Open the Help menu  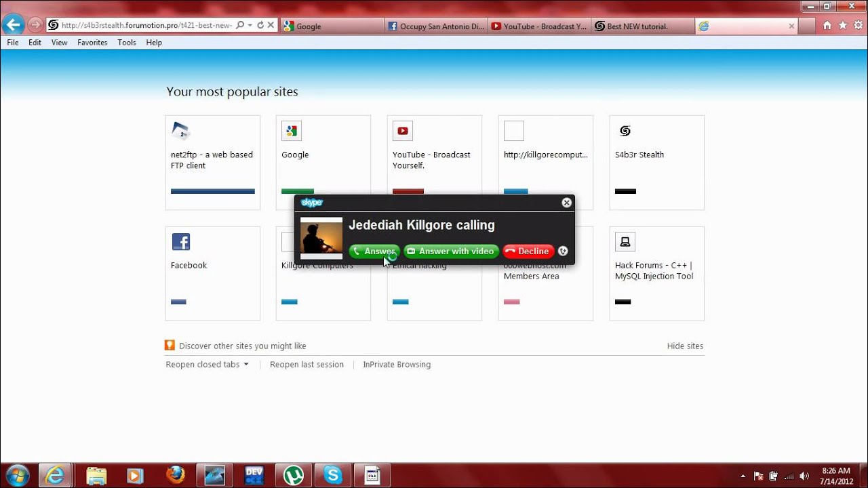pos(154,42)
